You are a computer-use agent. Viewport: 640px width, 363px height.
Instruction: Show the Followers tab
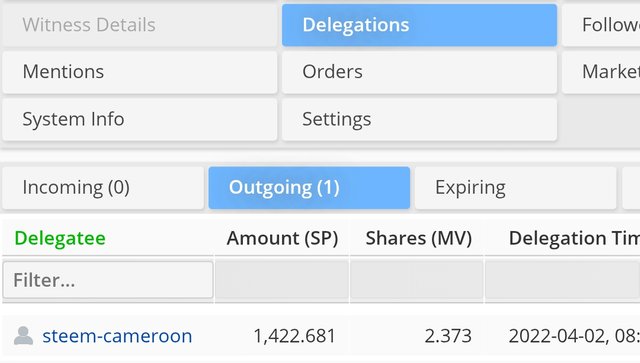pos(601,25)
